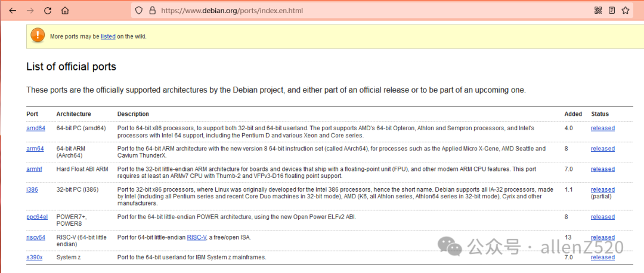
Task: Click '32-bit PC (i386)' architecture cell
Action: click(78, 189)
